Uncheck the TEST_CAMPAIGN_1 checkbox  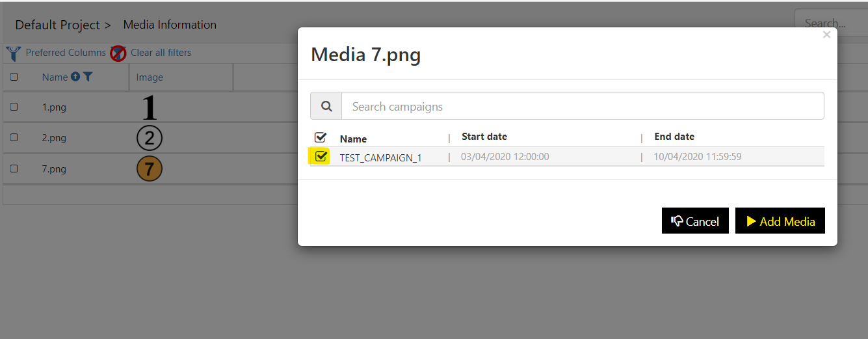click(321, 156)
